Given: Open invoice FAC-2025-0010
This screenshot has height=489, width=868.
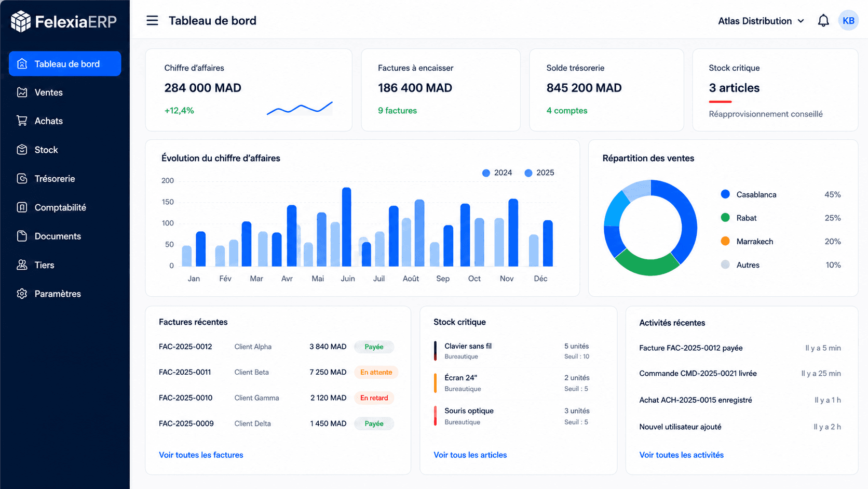Looking at the screenshot, I should pyautogui.click(x=185, y=398).
